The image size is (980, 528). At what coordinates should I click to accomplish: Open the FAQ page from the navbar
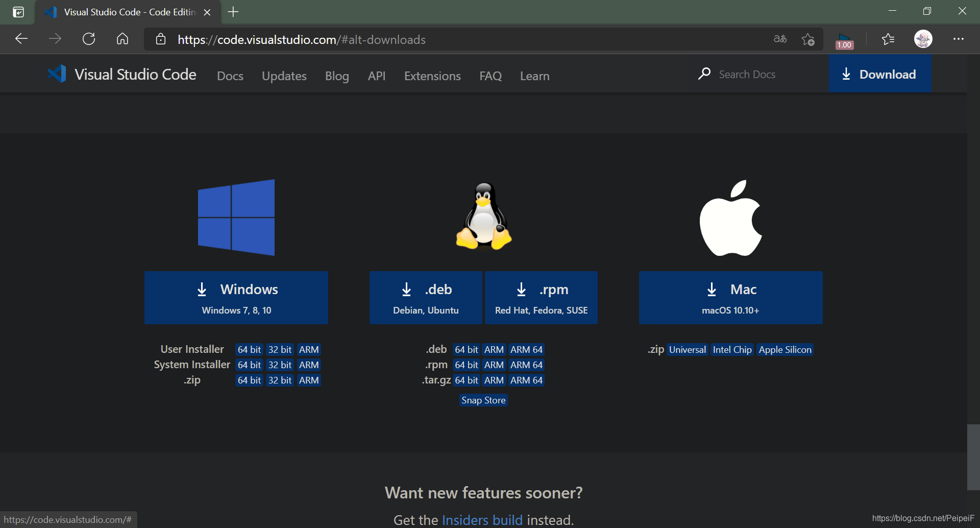pyautogui.click(x=490, y=76)
